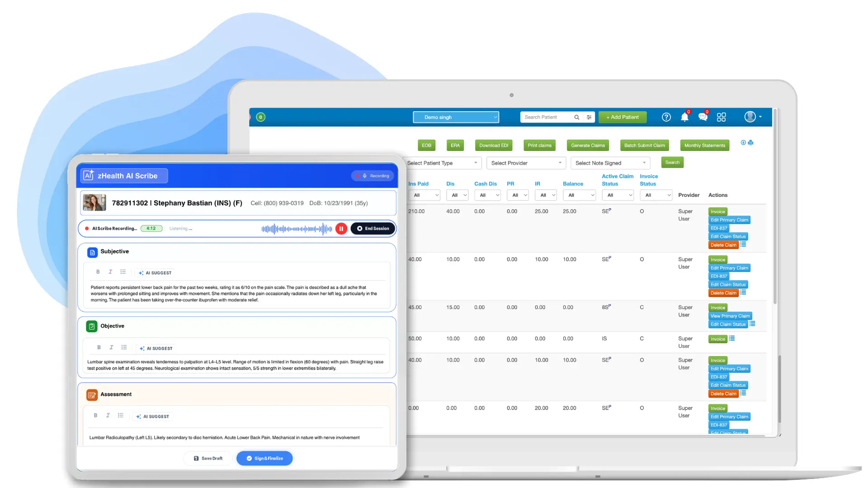Click Save Draft button
The image size is (868, 488).
click(x=208, y=459)
